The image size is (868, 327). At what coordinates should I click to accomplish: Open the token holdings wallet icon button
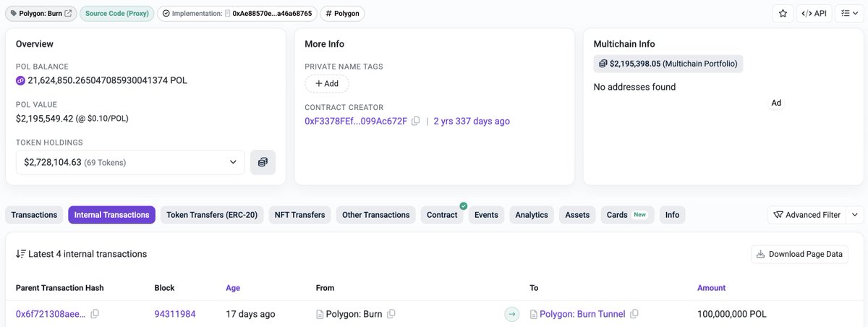click(263, 162)
